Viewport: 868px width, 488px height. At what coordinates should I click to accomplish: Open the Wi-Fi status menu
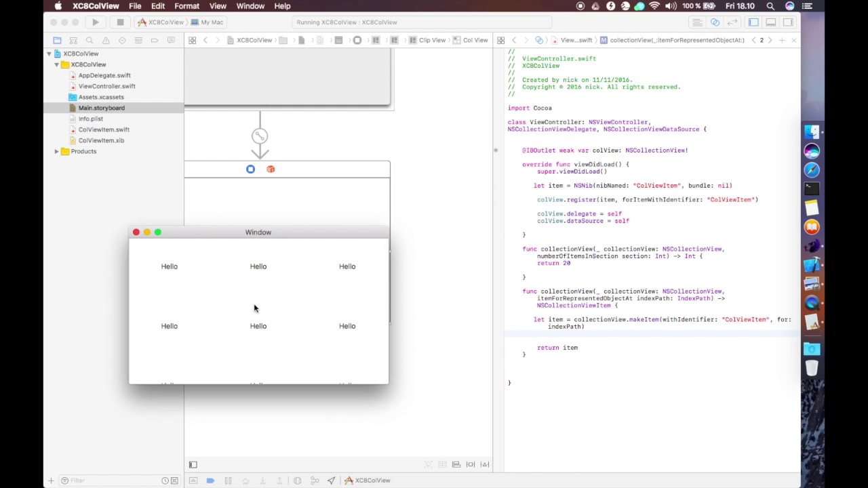(654, 6)
